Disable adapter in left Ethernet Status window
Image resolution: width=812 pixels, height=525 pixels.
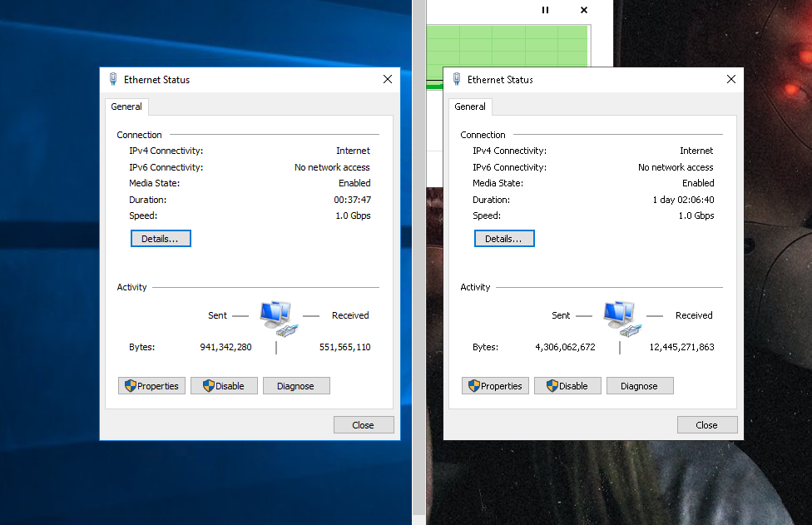click(224, 386)
